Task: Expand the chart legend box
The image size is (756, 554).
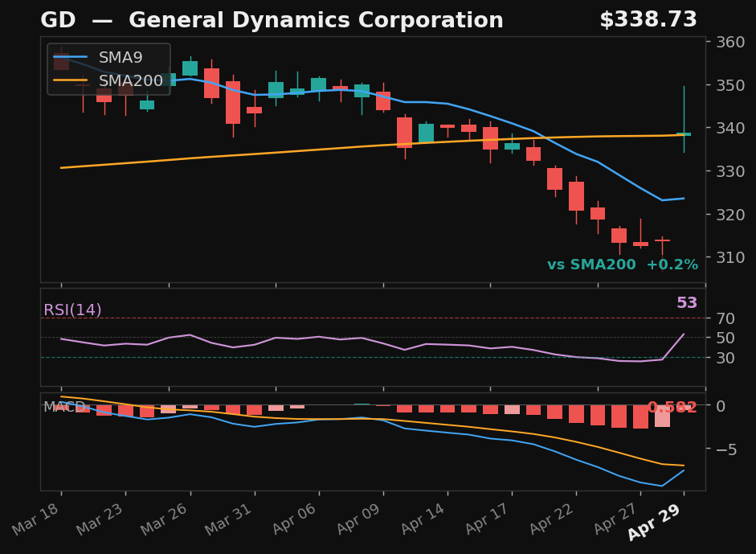Action: 108,69
